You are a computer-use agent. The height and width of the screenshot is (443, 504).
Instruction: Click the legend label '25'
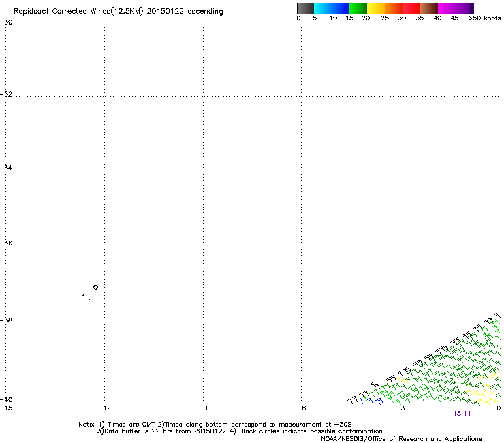[x=385, y=18]
